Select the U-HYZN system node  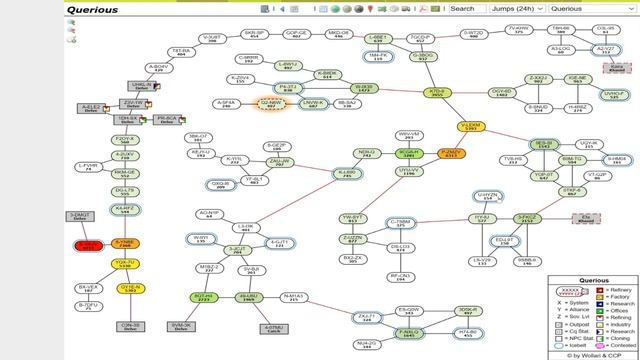point(488,196)
